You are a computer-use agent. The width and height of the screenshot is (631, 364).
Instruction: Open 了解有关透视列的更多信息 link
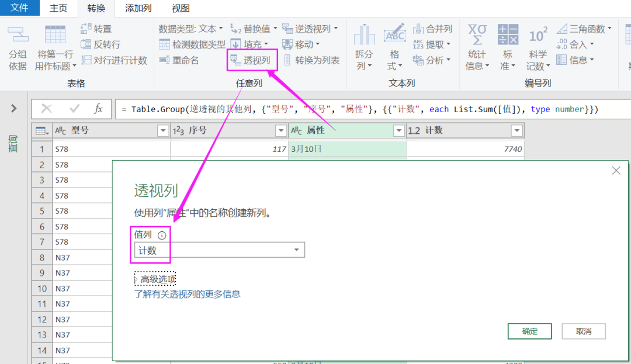pyautogui.click(x=187, y=294)
